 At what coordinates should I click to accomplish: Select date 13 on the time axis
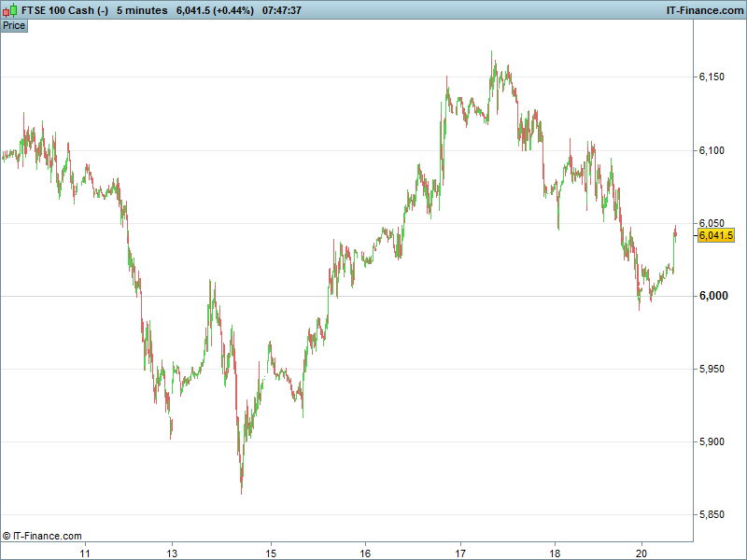[x=172, y=552]
